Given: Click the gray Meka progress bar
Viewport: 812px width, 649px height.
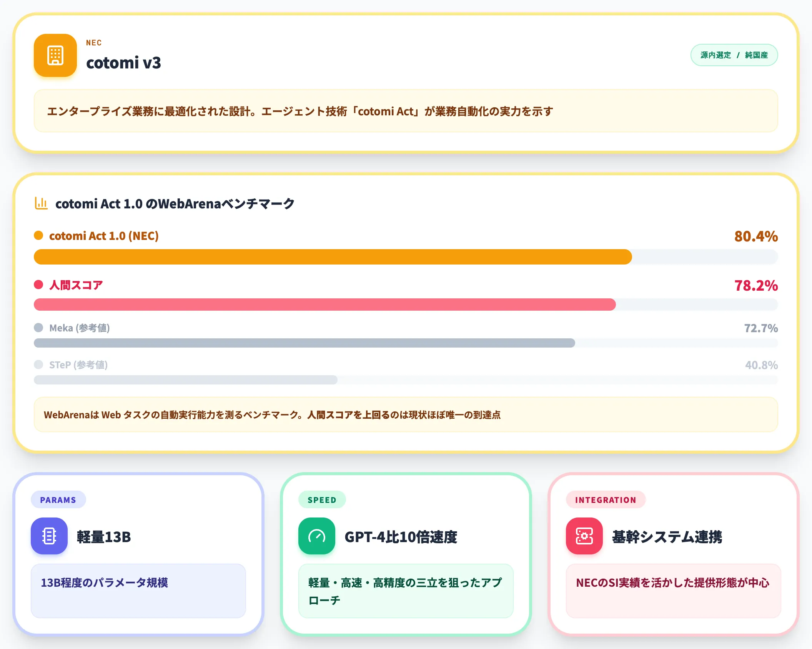Looking at the screenshot, I should click(x=304, y=343).
